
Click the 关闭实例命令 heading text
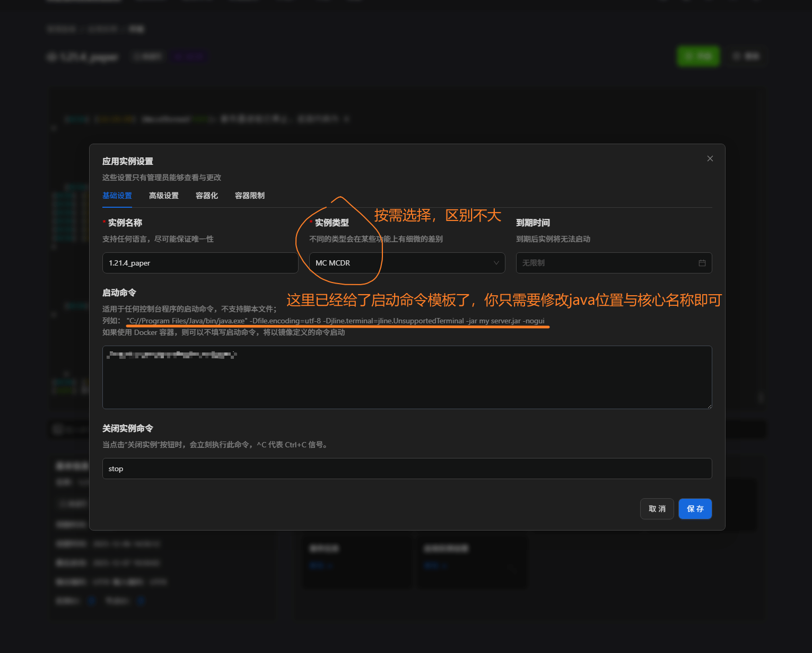[x=128, y=428]
